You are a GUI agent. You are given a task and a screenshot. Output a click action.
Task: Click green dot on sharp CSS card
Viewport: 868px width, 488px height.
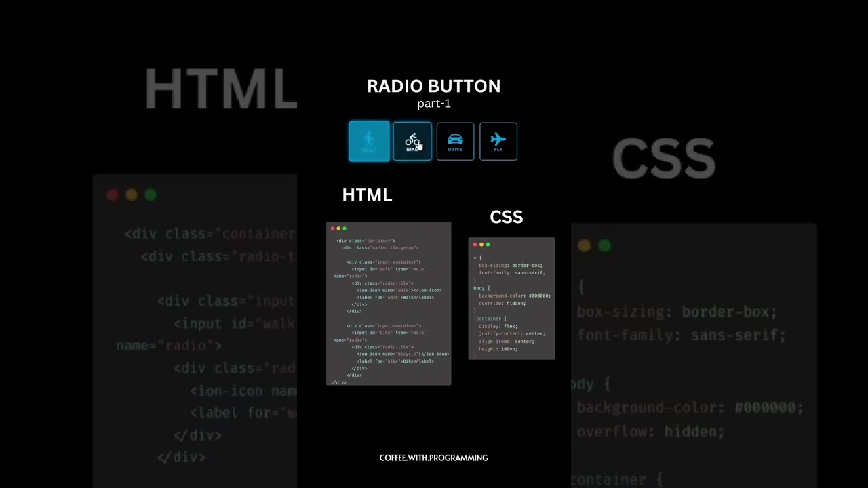pyautogui.click(x=488, y=244)
